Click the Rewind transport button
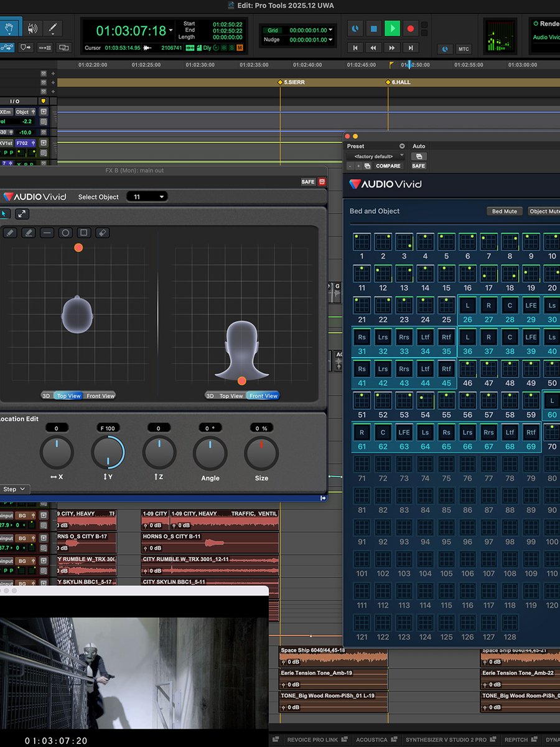Screen dimensions: 560x747 373,47
